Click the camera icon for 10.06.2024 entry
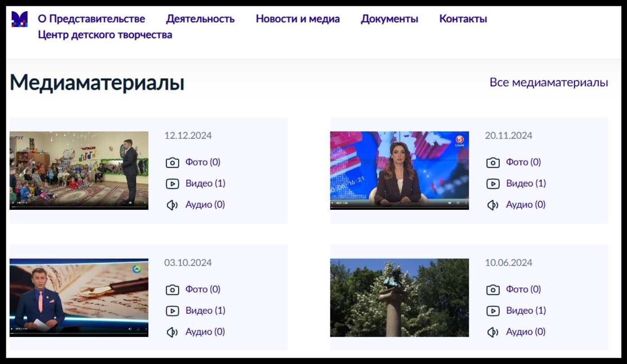627x364 pixels. click(x=493, y=290)
